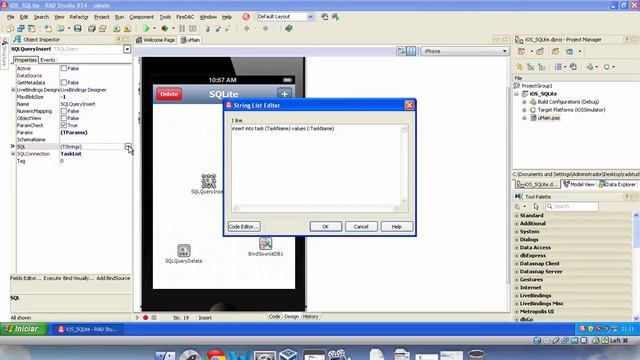This screenshot has height=360, width=640.
Task: Click the Expand All tree icon in Project Manager
Action: pyautogui.click(x=531, y=67)
